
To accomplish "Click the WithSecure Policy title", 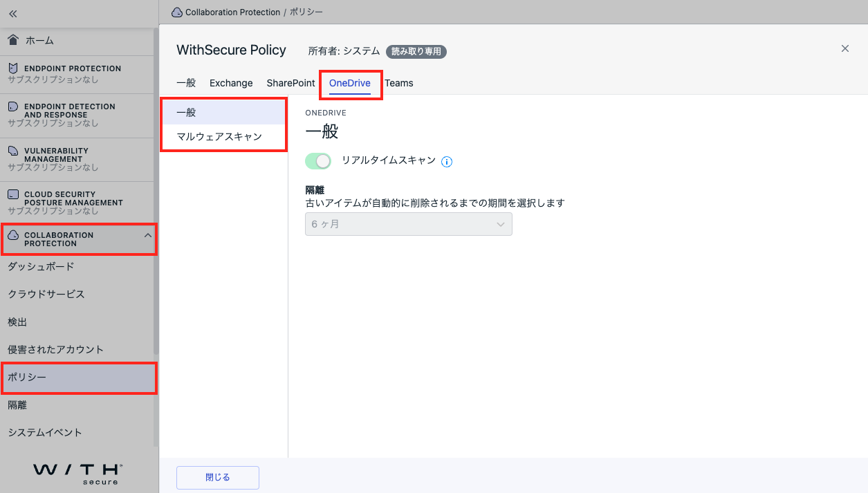I will (231, 50).
